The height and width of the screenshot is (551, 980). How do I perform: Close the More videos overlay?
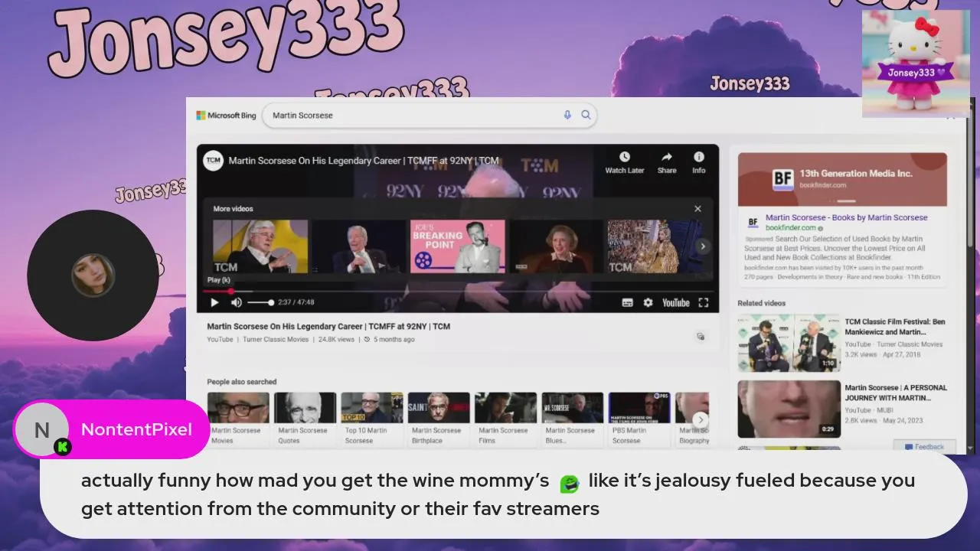697,208
